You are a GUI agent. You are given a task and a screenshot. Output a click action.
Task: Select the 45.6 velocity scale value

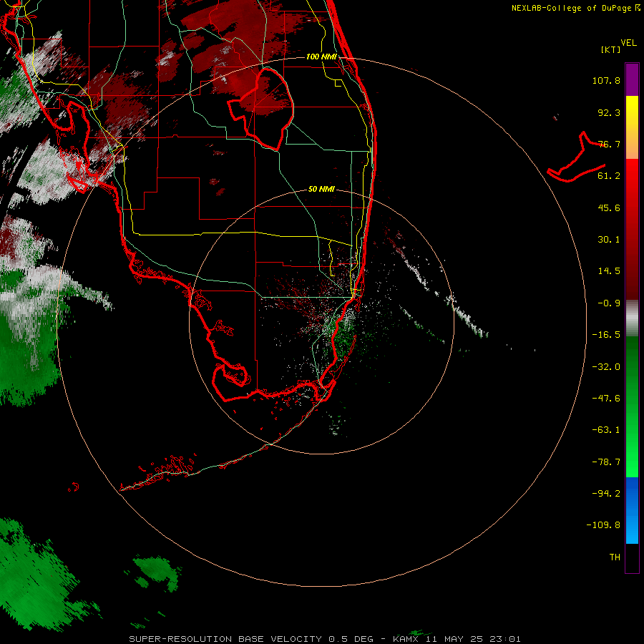[609, 208]
